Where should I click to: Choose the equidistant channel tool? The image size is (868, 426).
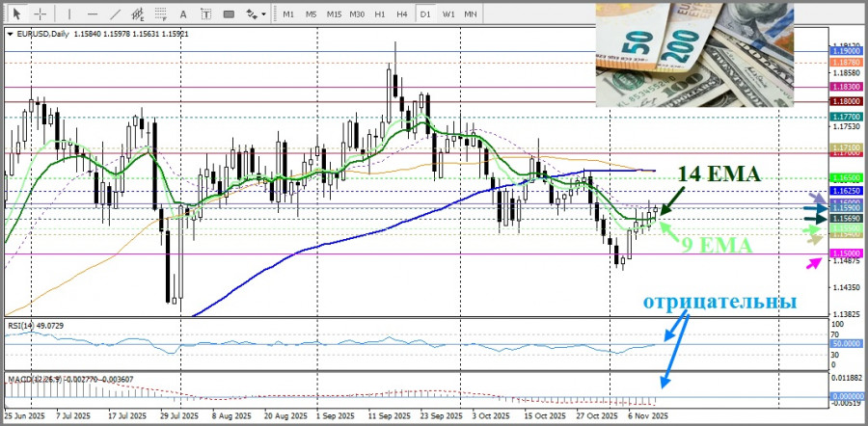point(140,14)
